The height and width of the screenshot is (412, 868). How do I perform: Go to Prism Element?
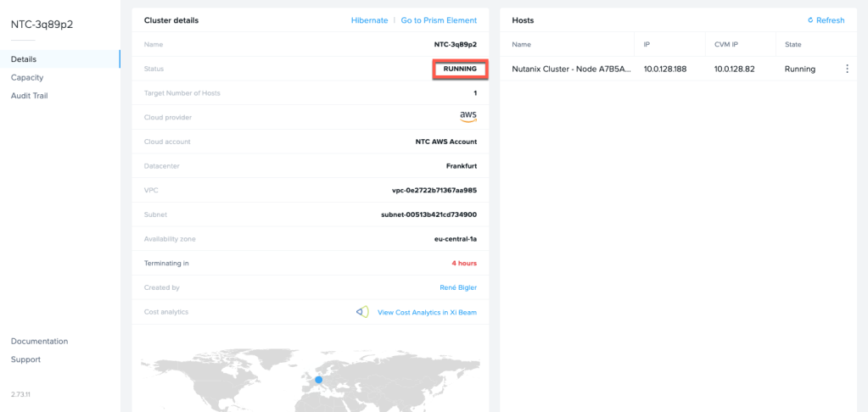[x=439, y=20]
